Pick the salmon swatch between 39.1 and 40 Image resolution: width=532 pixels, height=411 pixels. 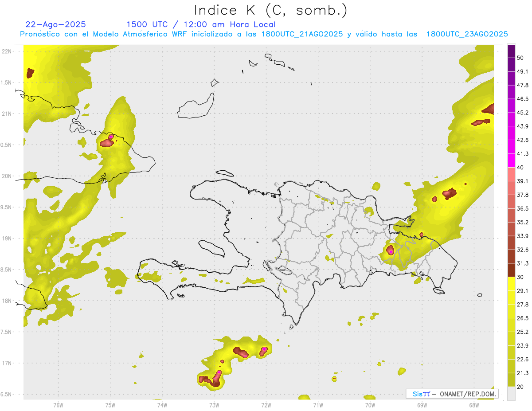512,174
